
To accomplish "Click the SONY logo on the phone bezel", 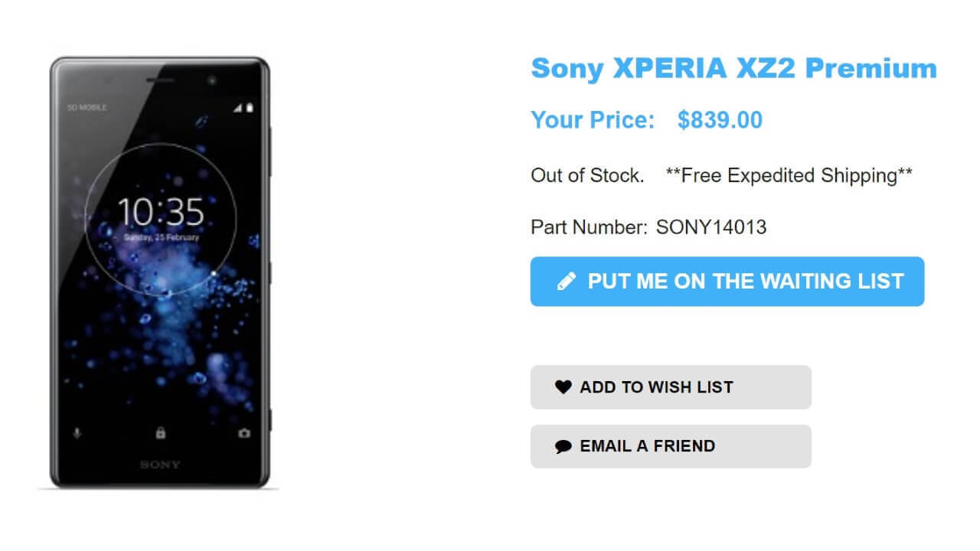I will click(x=161, y=465).
